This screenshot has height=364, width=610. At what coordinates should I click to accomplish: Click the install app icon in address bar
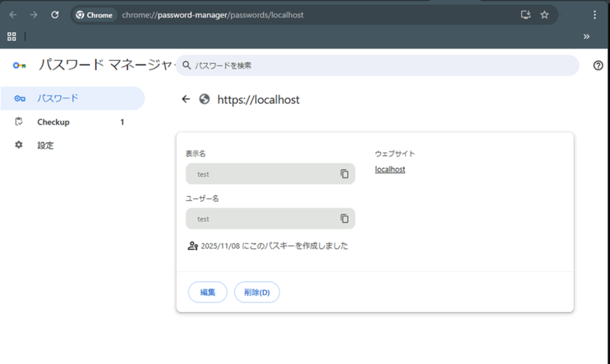(525, 15)
